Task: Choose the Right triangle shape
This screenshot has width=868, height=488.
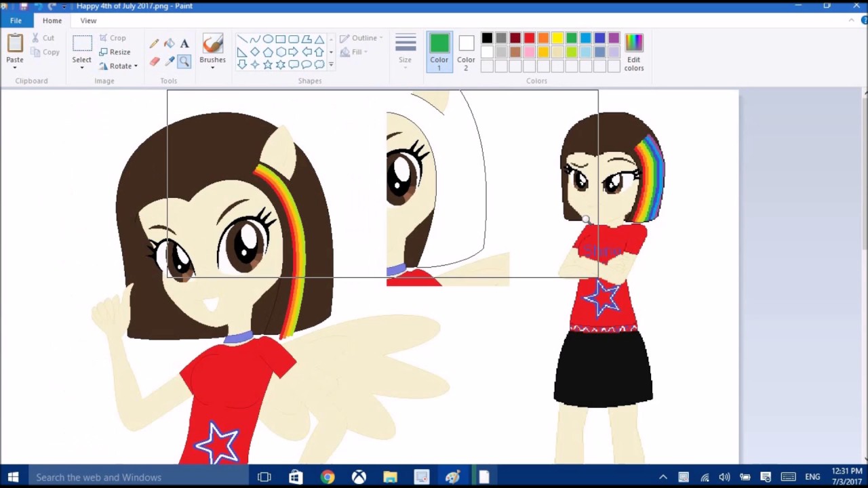Action: [242, 52]
